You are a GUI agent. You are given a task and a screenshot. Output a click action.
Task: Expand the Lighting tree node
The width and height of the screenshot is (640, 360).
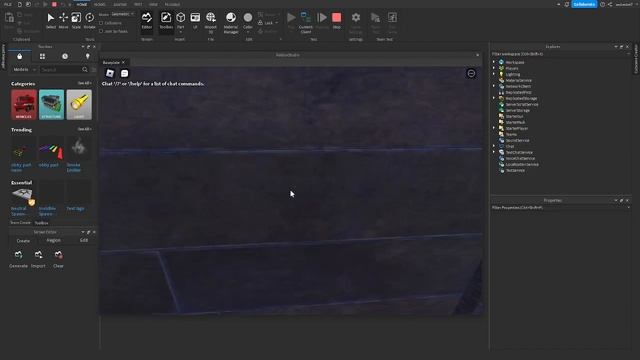point(494,74)
